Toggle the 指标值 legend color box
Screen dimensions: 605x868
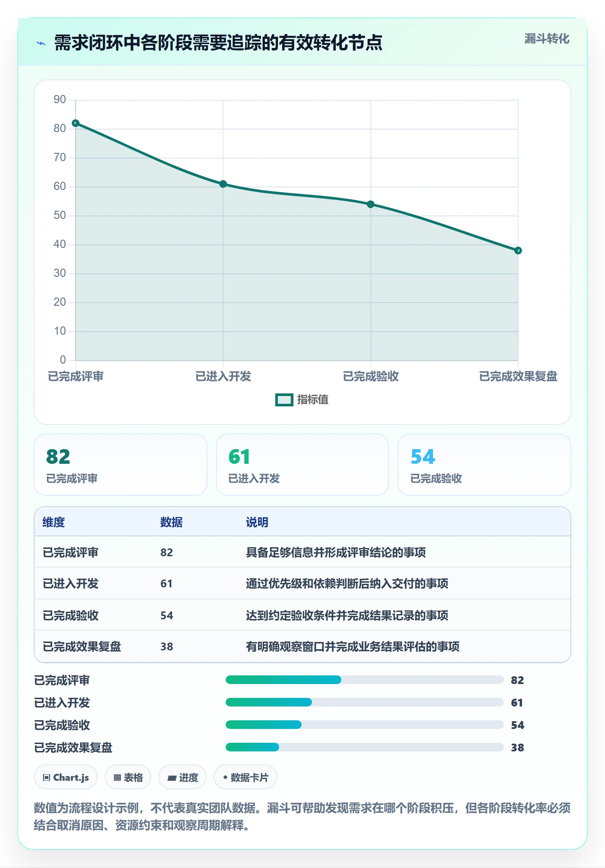tap(284, 400)
